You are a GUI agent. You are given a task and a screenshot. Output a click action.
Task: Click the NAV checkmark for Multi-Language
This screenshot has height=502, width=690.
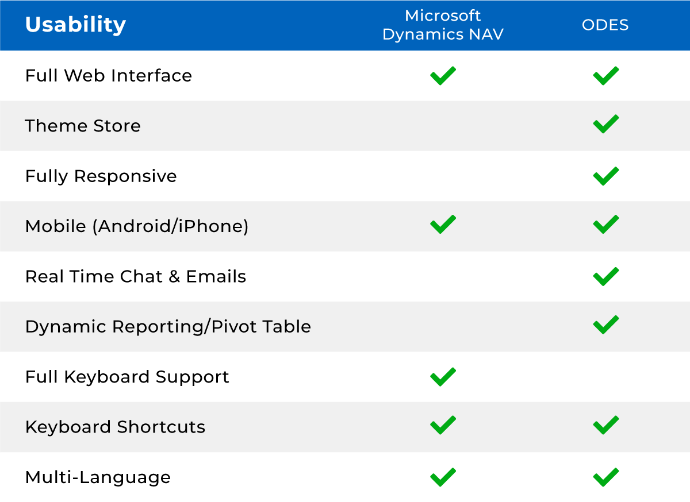coord(443,477)
